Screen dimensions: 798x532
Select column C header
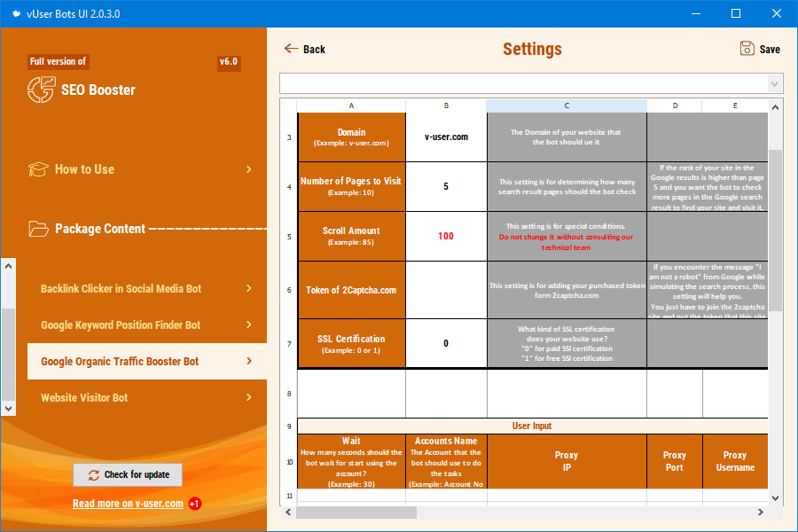[x=567, y=106]
